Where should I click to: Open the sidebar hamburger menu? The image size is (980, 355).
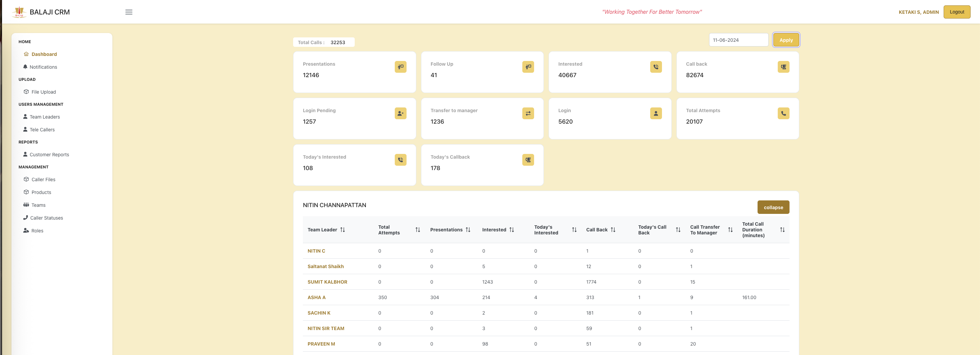coord(129,12)
